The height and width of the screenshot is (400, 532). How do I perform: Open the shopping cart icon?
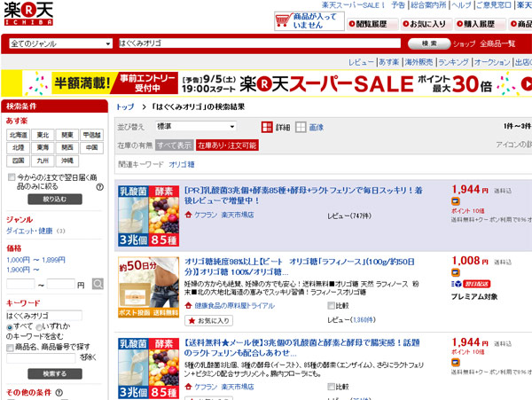(284, 20)
